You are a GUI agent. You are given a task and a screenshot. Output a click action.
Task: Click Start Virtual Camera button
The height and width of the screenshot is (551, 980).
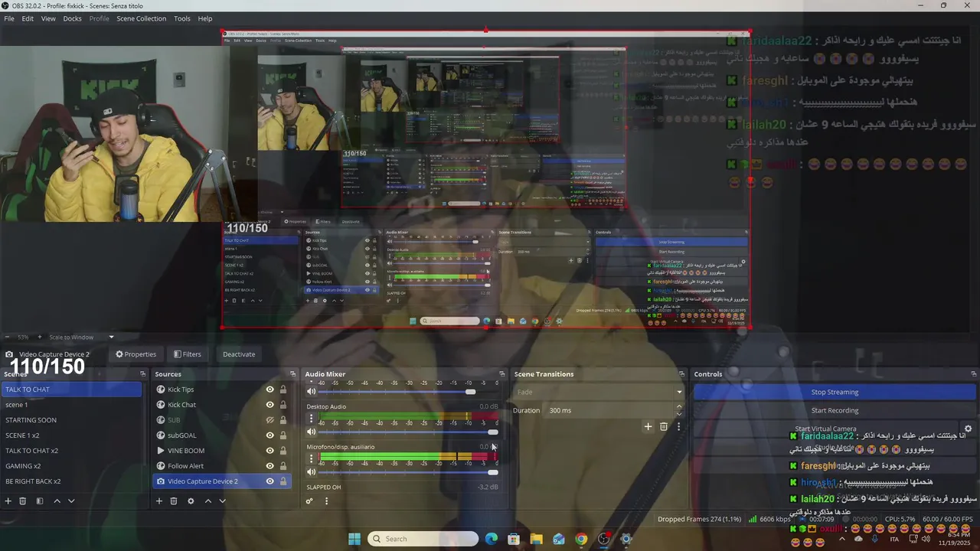pos(825,429)
